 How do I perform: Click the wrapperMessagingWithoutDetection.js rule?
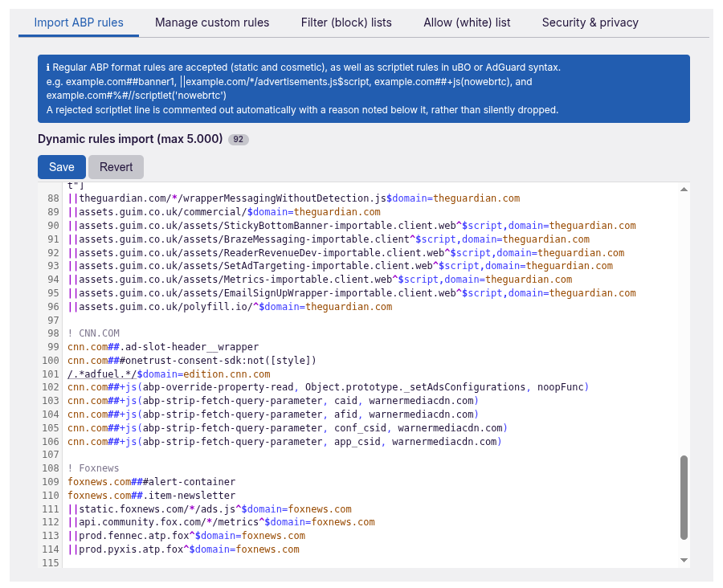[294, 198]
